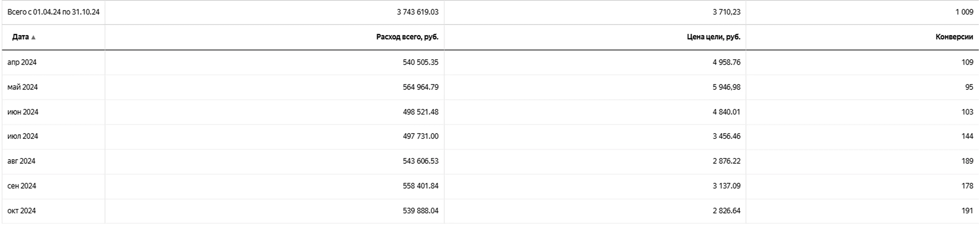This screenshot has height=226, width=980.
Task: Click the сен 2024 date cell
Action: point(22,186)
